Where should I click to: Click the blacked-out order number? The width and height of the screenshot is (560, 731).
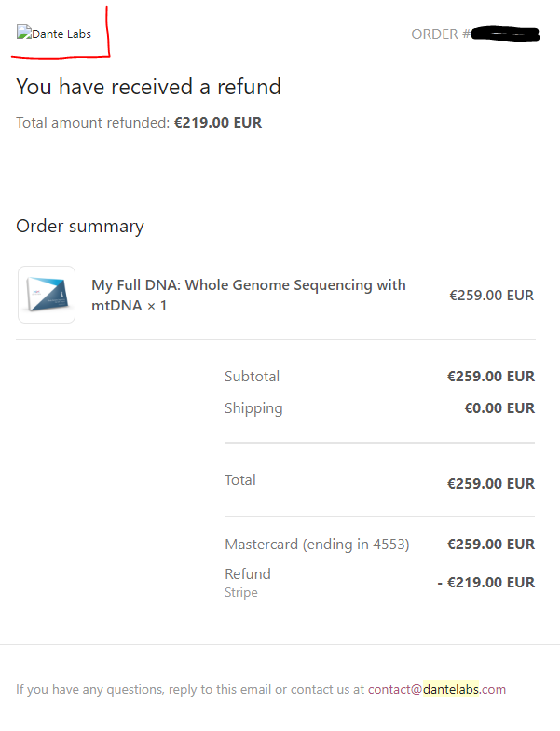pos(505,34)
